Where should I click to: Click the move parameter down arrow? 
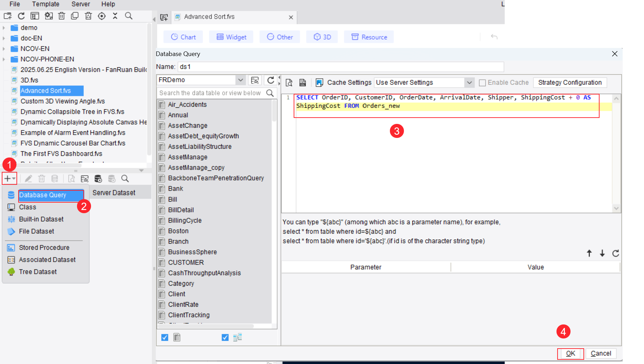pos(602,253)
